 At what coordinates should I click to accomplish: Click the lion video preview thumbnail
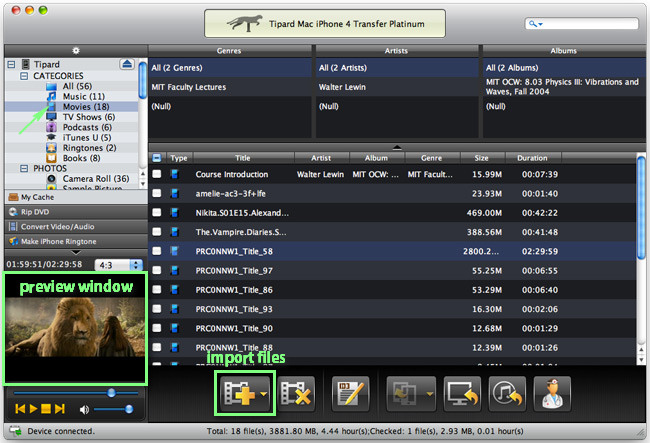75,327
